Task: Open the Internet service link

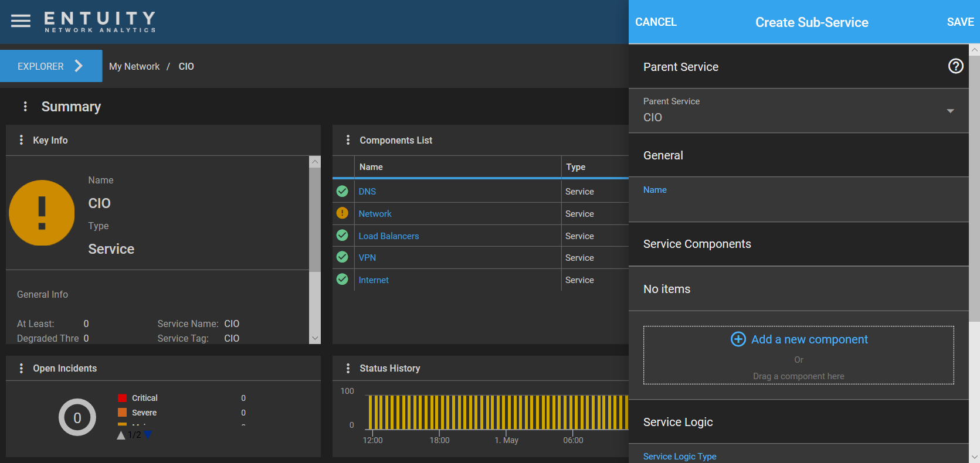Action: [x=374, y=280]
